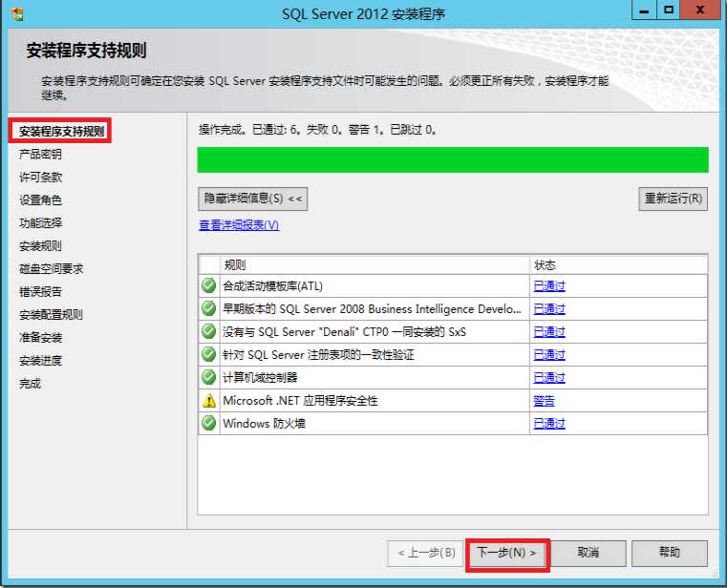
Task: Click the rule text 针对 SQL Server 注册表项的一致性验证
Action: pos(318,355)
